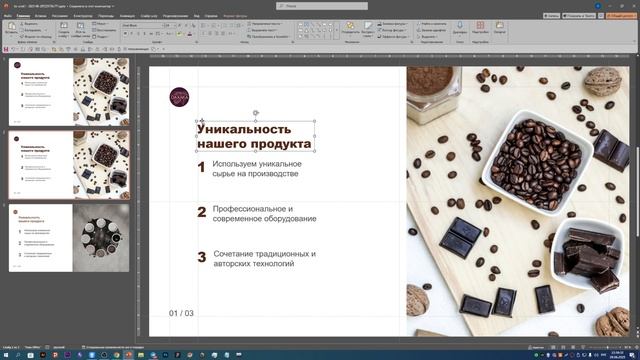
Task: Open the Shape Effects (Эффекты фигуры) dropdown
Action: coord(393,37)
